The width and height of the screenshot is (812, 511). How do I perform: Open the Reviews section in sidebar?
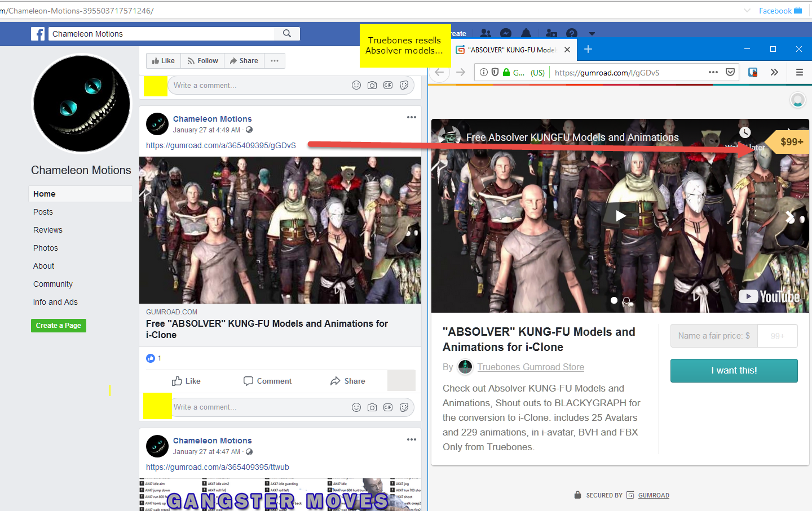(48, 230)
